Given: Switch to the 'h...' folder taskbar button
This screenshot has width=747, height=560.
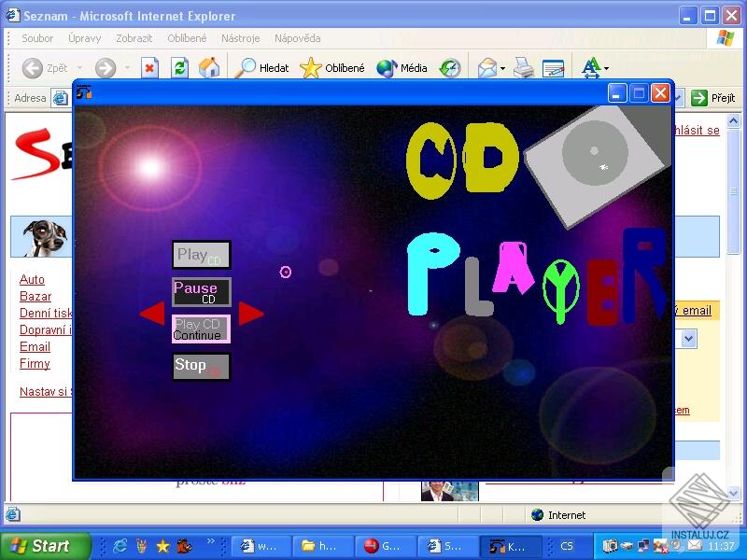Looking at the screenshot, I should (x=322, y=546).
